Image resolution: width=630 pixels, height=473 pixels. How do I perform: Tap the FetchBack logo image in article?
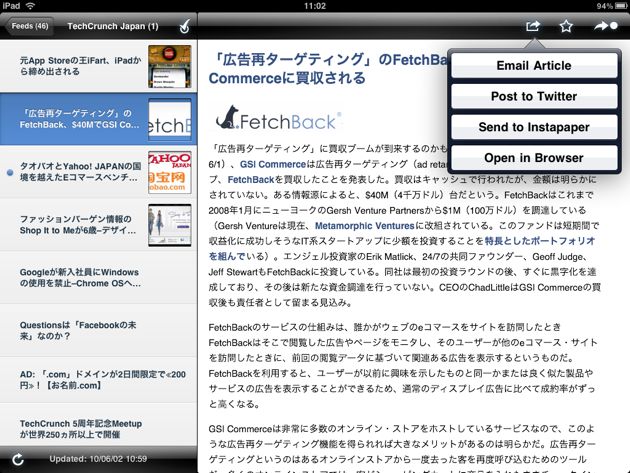coord(278,119)
